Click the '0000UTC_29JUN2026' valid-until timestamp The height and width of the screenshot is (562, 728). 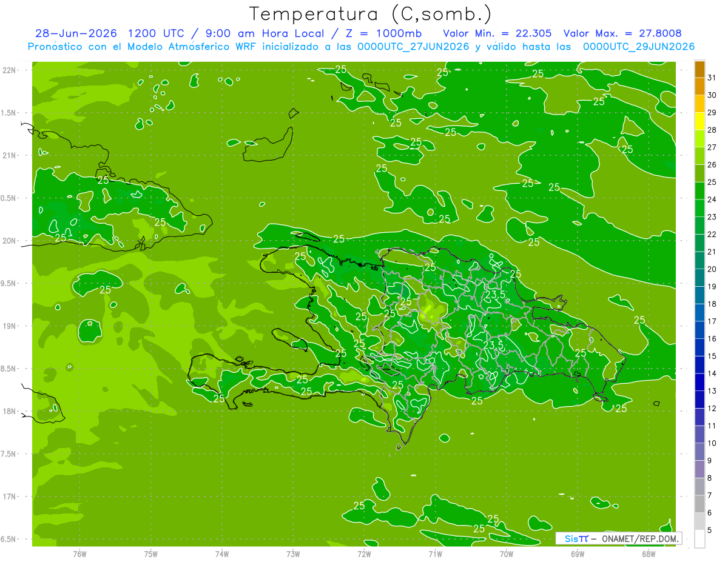click(639, 47)
